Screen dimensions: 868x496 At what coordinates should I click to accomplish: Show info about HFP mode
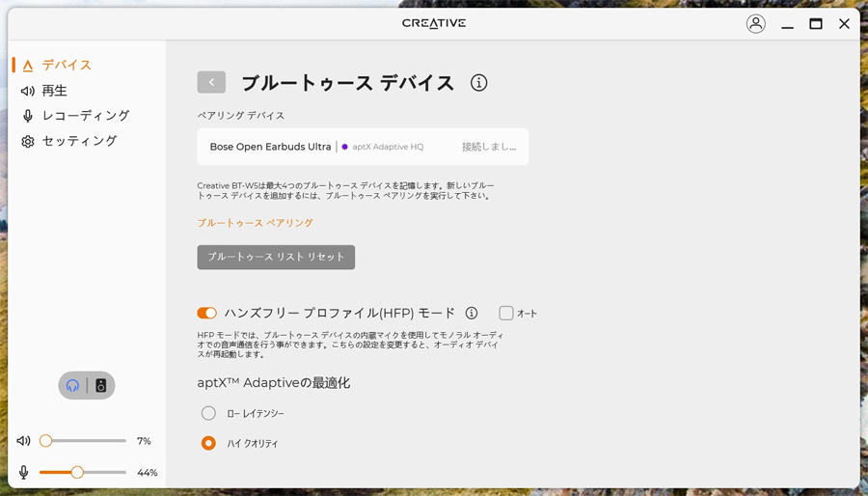pos(471,314)
